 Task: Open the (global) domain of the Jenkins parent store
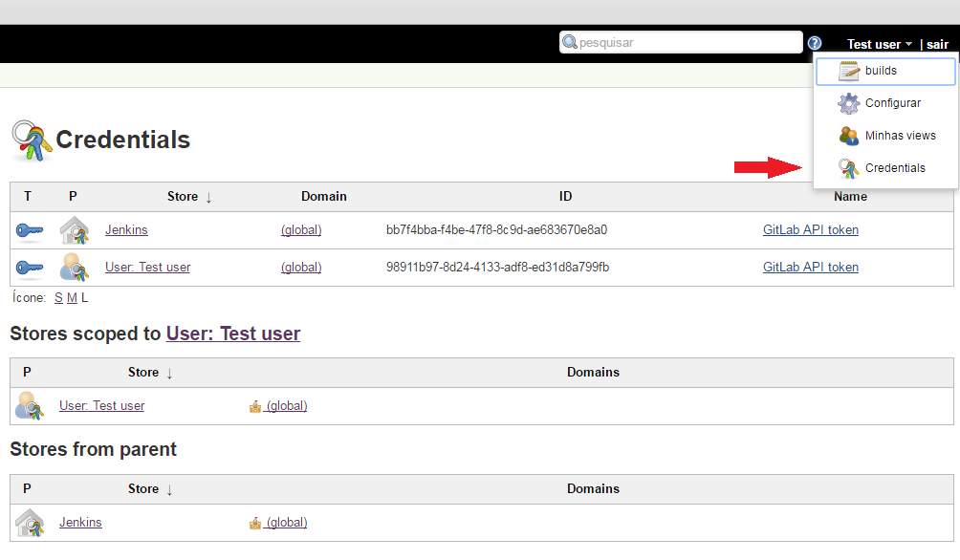pyautogui.click(x=286, y=522)
